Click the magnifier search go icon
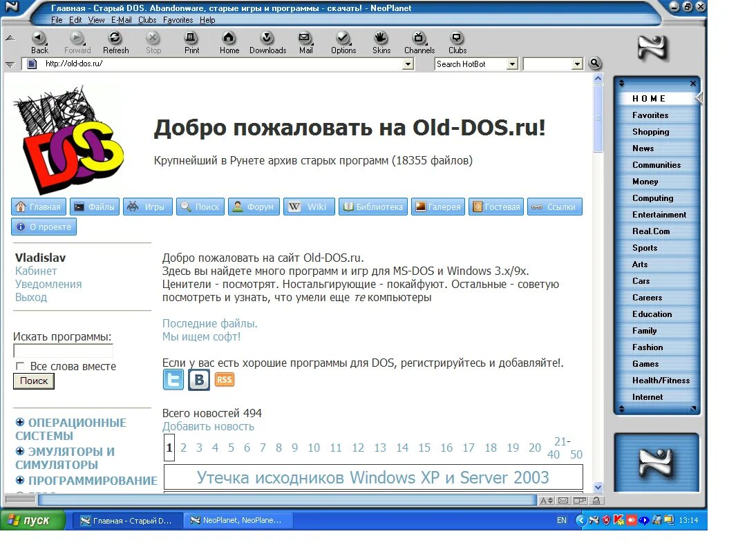Screen dimensions: 756x556 coord(596,63)
